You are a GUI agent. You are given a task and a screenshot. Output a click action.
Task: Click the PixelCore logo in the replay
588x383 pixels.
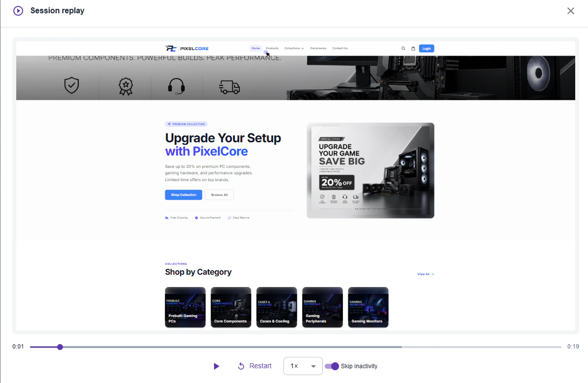coord(187,48)
